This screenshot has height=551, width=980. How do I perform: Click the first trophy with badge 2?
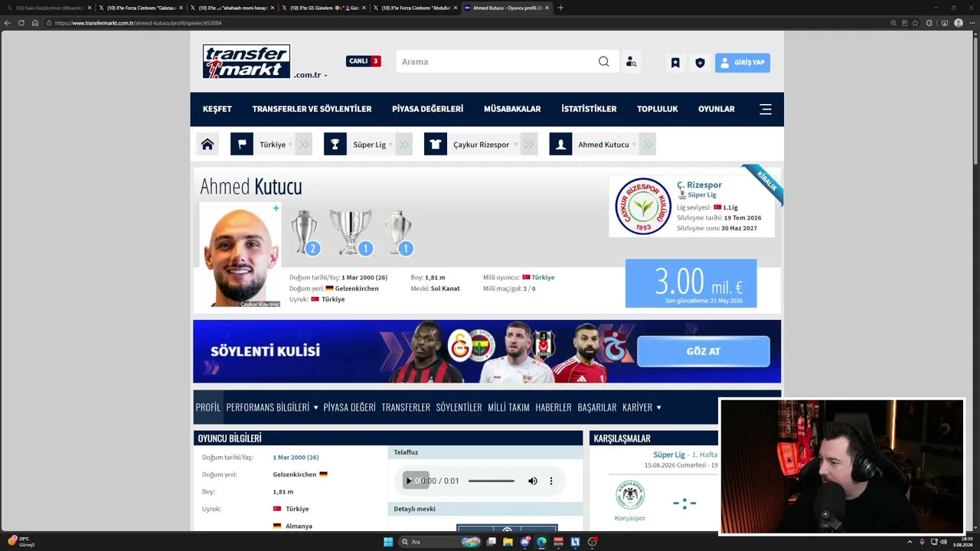(x=305, y=232)
